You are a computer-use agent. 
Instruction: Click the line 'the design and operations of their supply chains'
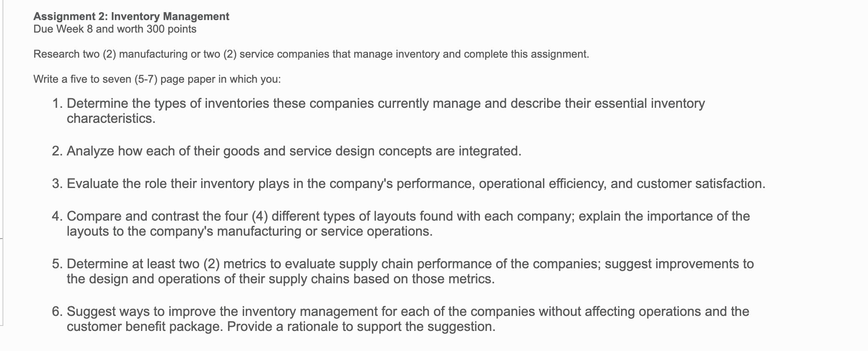280,279
